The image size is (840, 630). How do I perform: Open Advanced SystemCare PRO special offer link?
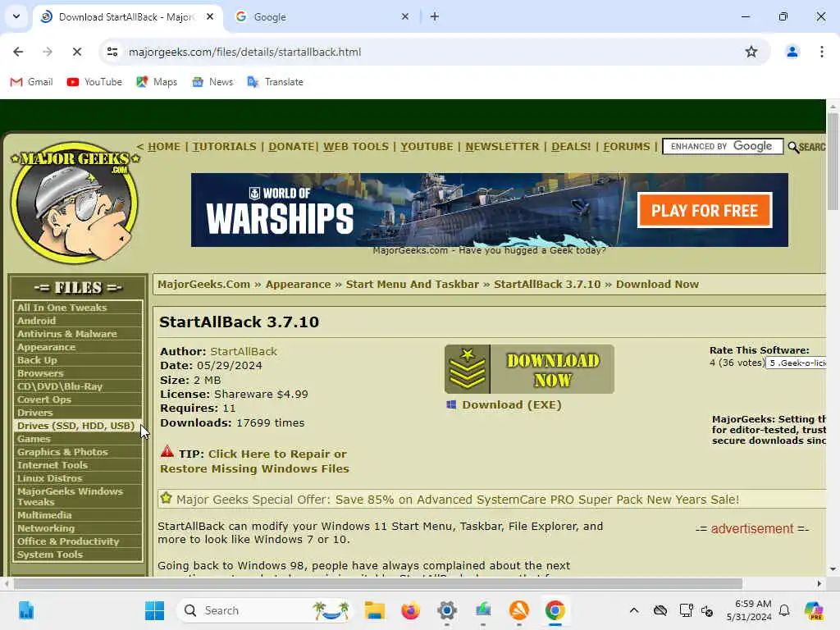click(x=457, y=500)
